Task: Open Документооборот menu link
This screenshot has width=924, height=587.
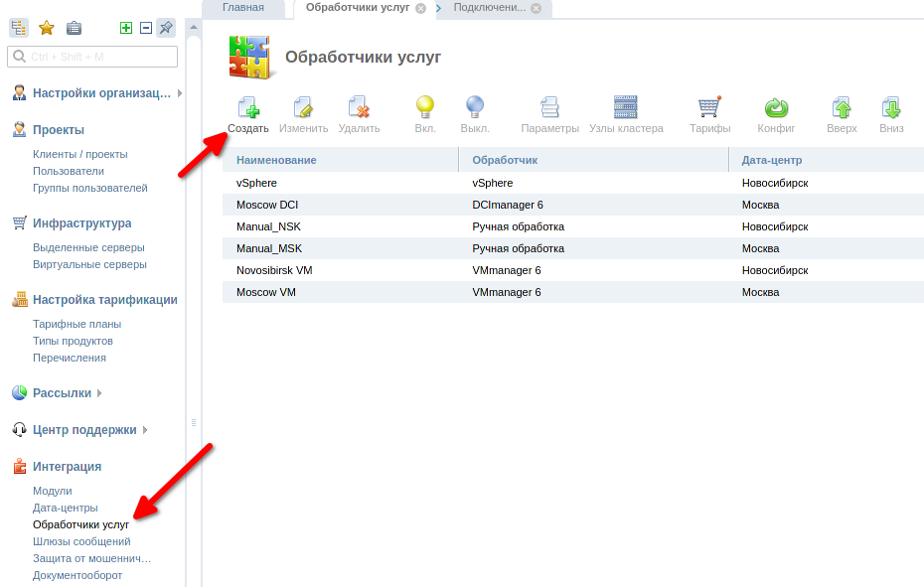Action: click(77, 575)
